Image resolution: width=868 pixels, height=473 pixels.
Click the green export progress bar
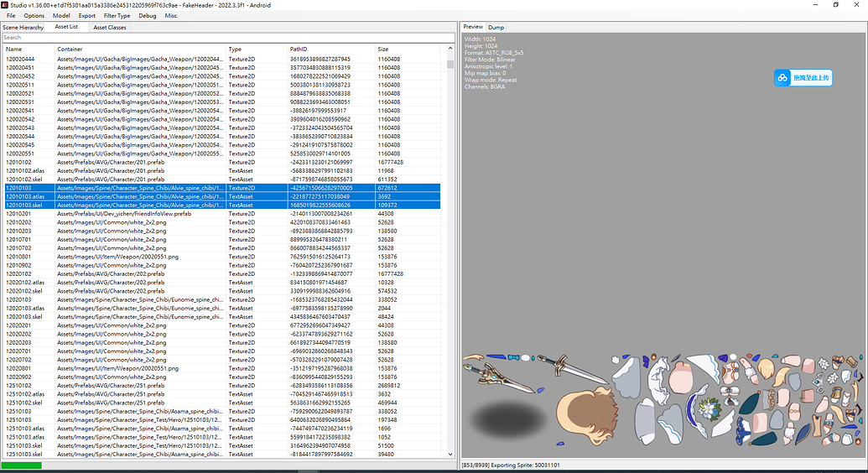click(21, 465)
